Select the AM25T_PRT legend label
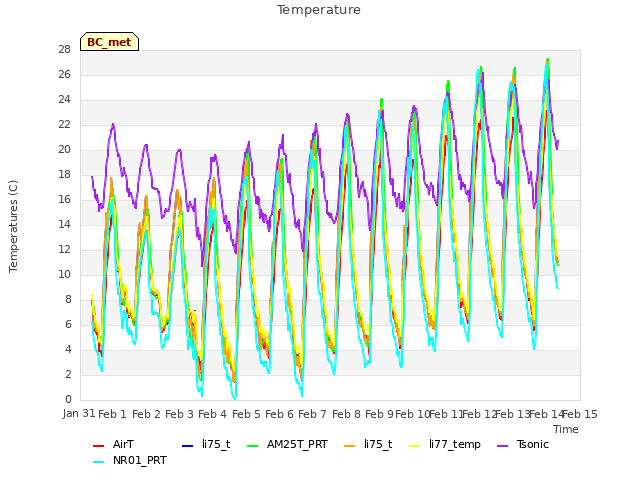Screen dimensions: 640x480 coord(298,444)
